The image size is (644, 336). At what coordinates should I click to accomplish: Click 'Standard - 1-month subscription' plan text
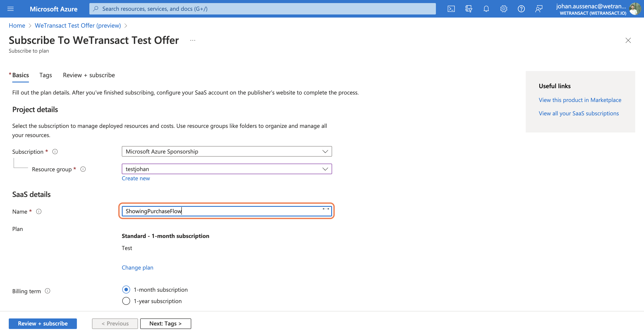click(166, 236)
